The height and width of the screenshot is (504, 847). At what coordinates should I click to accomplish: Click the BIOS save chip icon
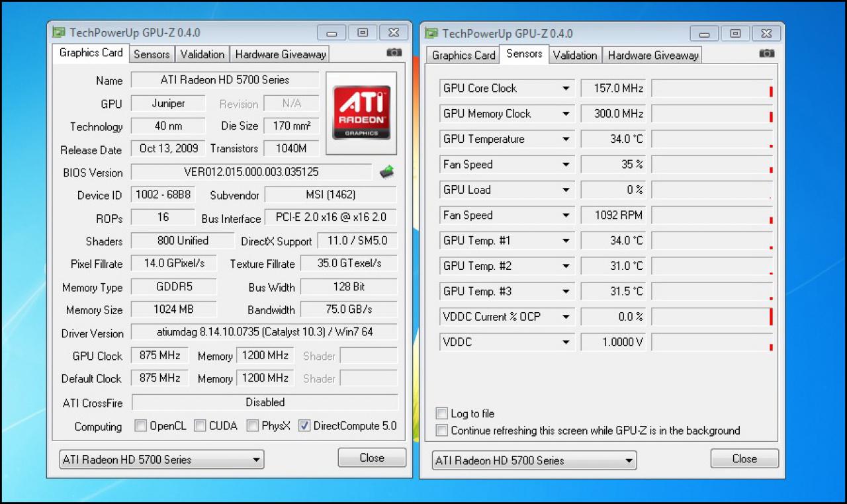[x=386, y=172]
